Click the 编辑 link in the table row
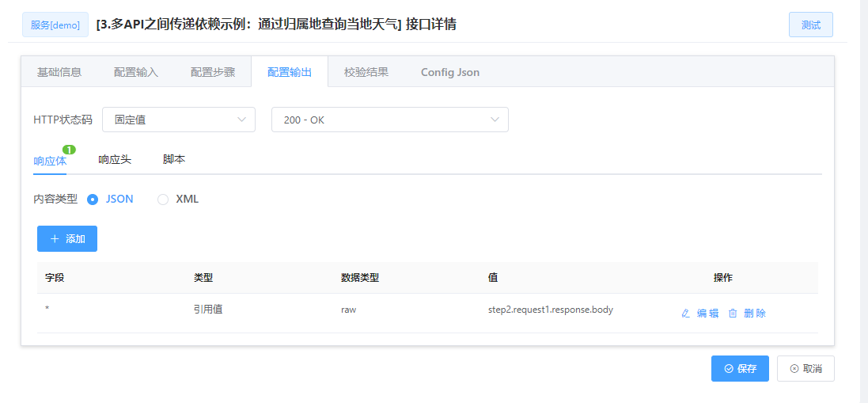Screen dimensions: 868x403 point(707,314)
